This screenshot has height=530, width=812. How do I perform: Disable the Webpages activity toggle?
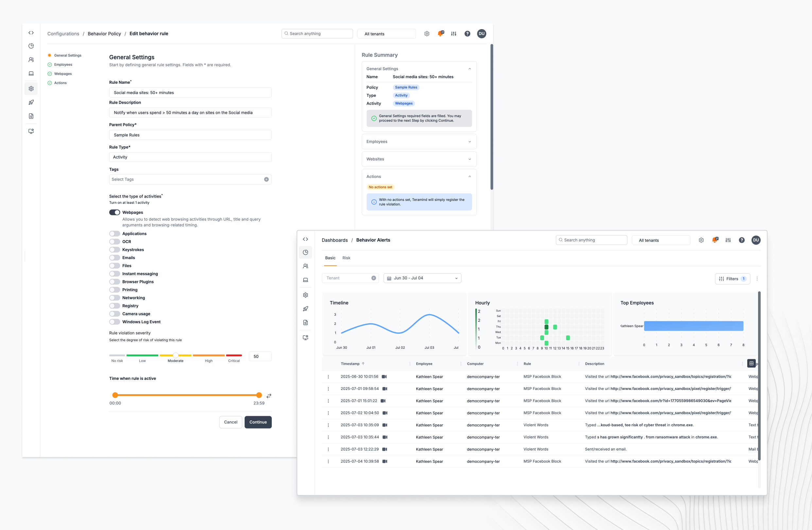pos(115,212)
